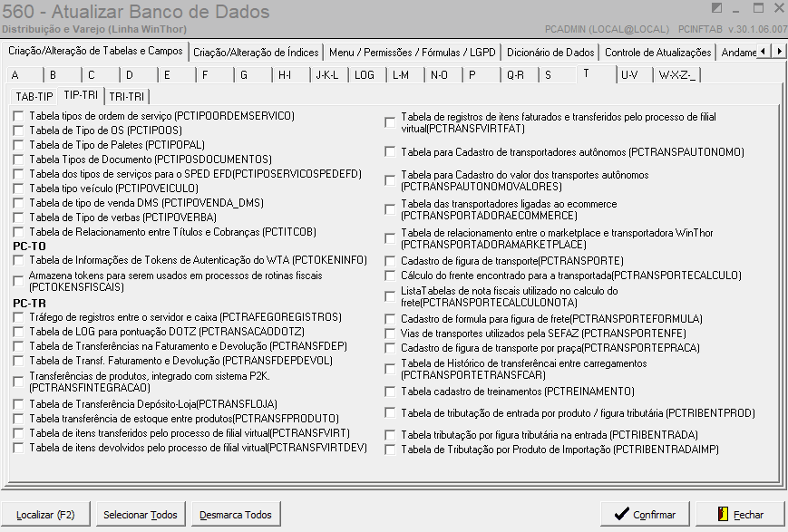Confirm with the Confirmar button
This screenshot has width=788, height=532.
(645, 515)
